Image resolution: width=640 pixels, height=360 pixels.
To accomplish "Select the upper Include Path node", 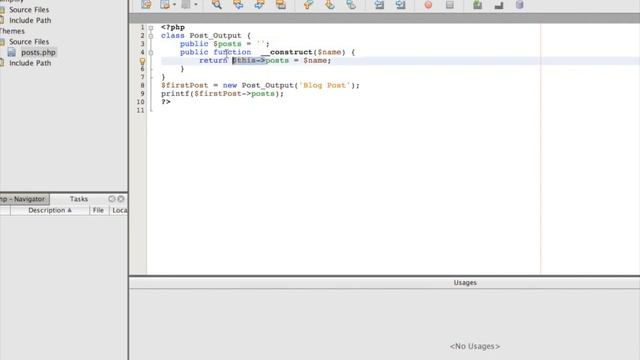I will pos(30,20).
